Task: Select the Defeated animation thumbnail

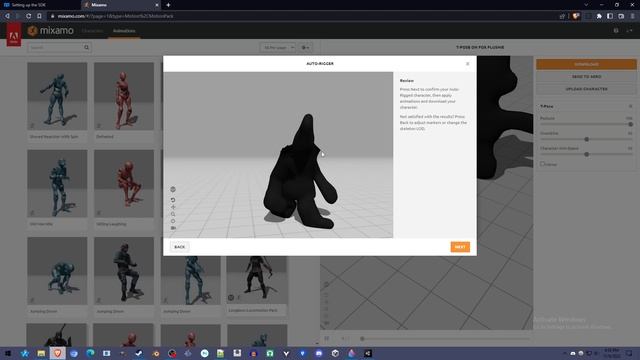Action: click(x=124, y=96)
